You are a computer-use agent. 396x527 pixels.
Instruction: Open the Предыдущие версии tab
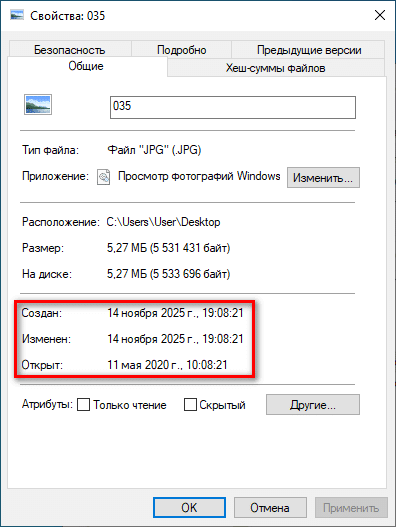click(x=309, y=49)
